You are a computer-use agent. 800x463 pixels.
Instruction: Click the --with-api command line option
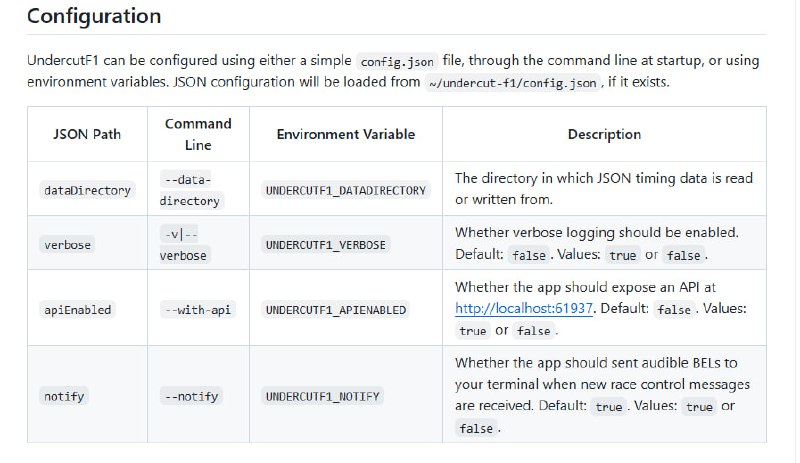coord(197,309)
